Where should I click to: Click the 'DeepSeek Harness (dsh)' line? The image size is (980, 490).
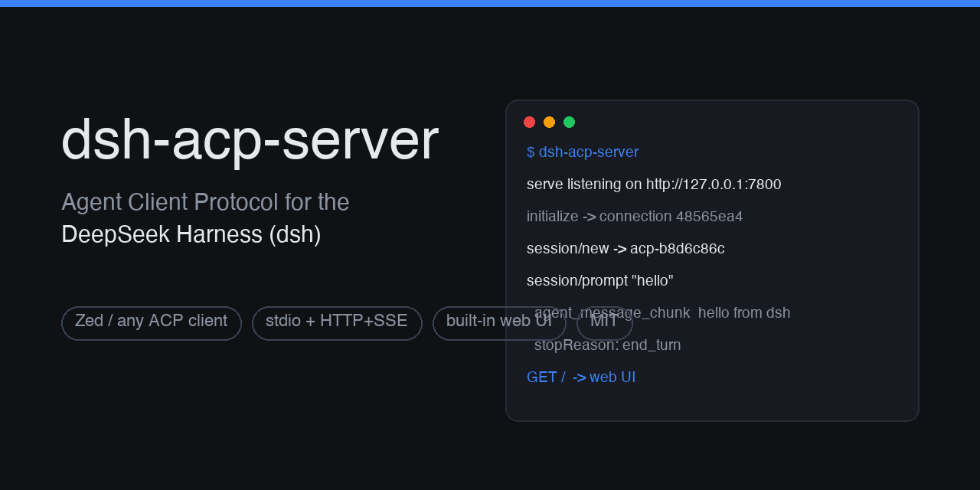[x=191, y=234]
